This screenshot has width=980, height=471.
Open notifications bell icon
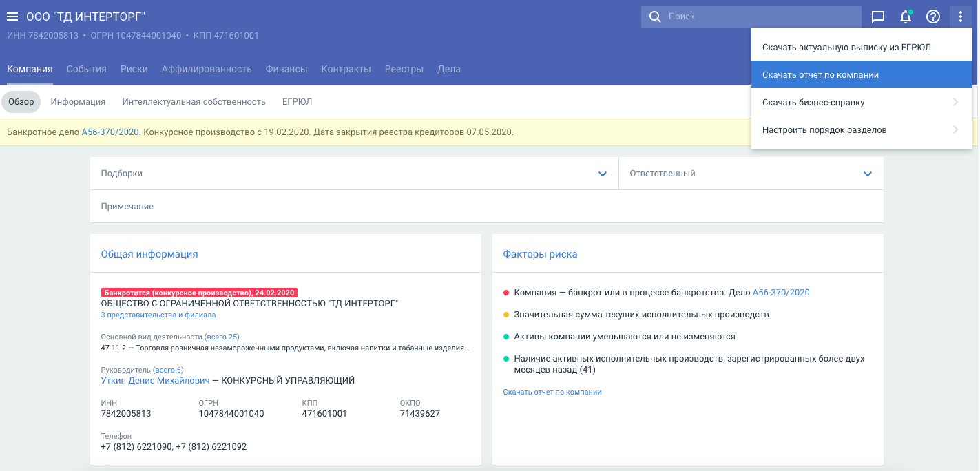[906, 17]
